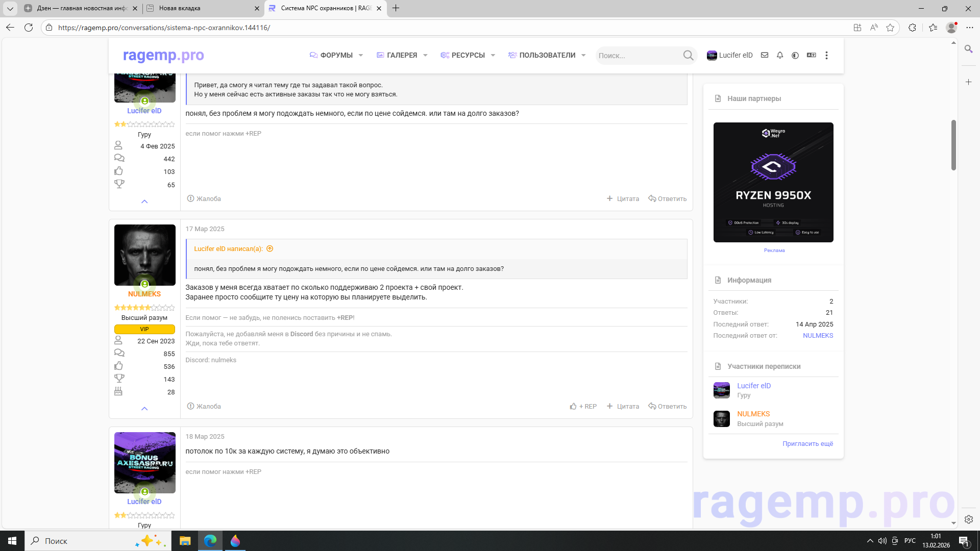
Task: Collapse the NULMEKS user stats chevron
Action: (144, 409)
